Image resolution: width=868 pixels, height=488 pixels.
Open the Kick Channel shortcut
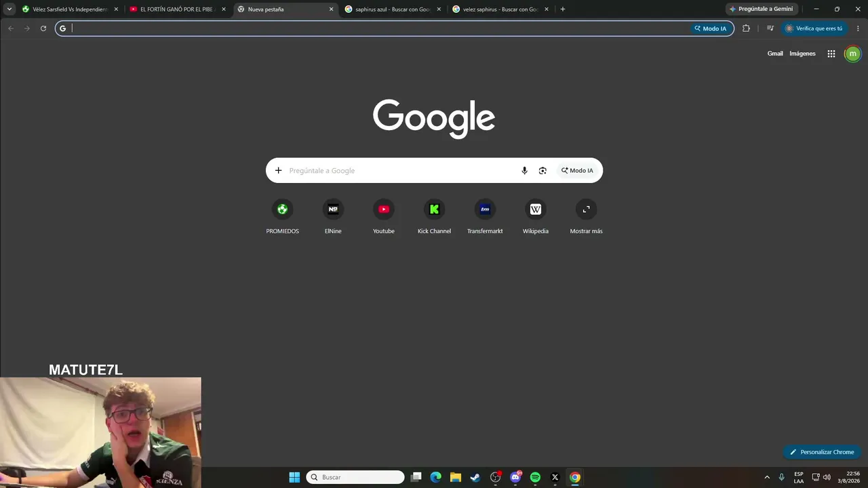coord(434,218)
